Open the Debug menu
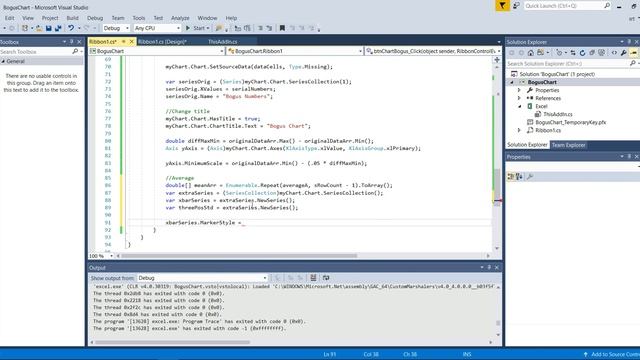The height and width of the screenshot is (360, 640). [x=95, y=18]
